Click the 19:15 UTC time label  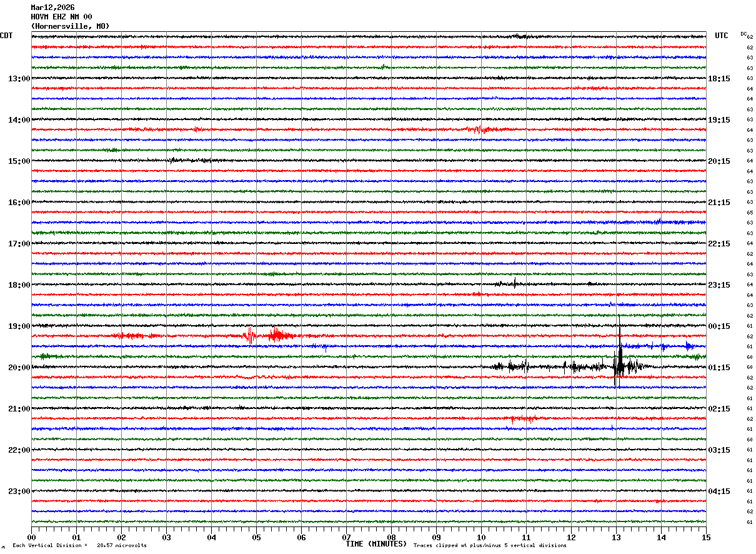(x=719, y=120)
